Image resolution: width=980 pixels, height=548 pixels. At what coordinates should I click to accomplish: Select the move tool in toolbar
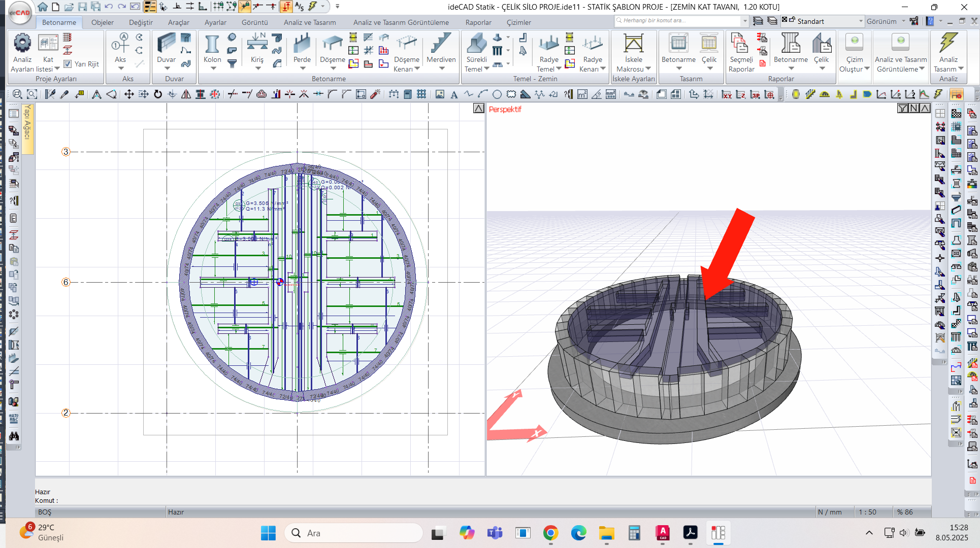click(x=129, y=94)
